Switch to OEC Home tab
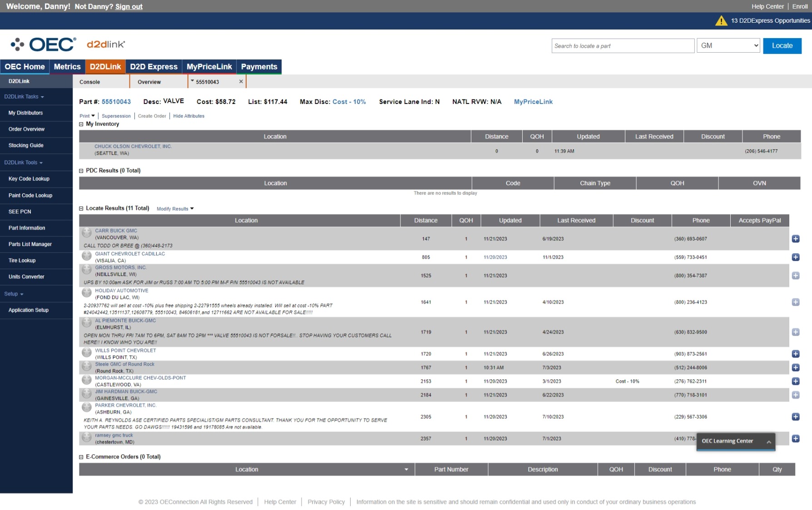812x510 pixels. [x=25, y=67]
